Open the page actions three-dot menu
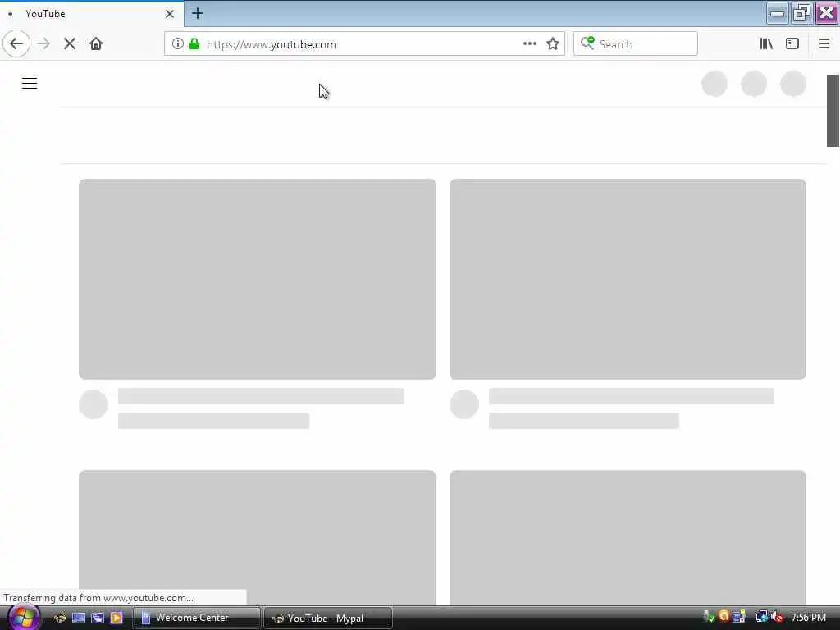This screenshot has width=840, height=630. [530, 44]
